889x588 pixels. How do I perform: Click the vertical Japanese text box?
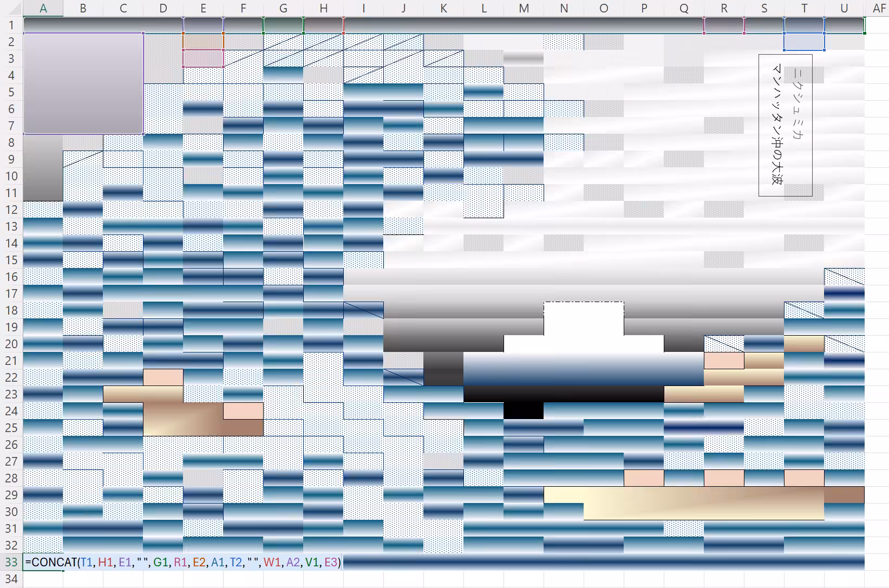[x=785, y=125]
